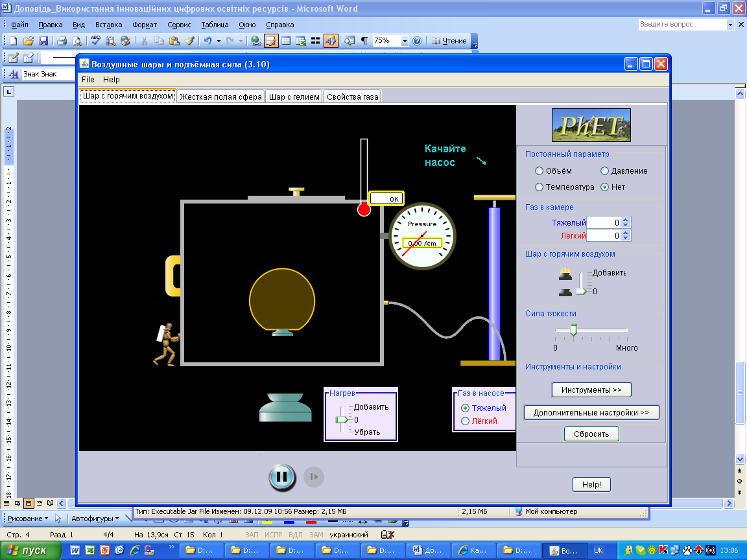Click Нагрев heat slider knob
The image size is (747, 560).
click(x=342, y=419)
